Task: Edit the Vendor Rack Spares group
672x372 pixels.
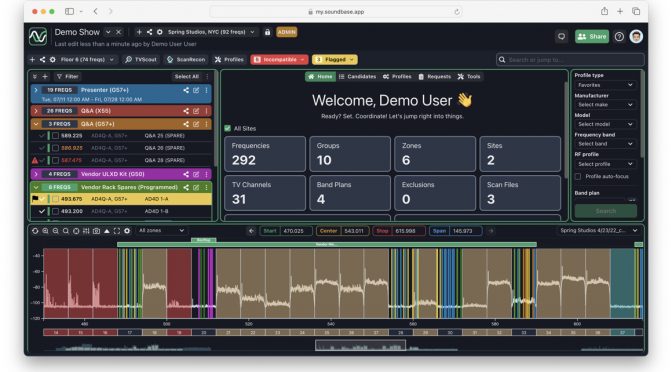Action: pyautogui.click(x=196, y=187)
